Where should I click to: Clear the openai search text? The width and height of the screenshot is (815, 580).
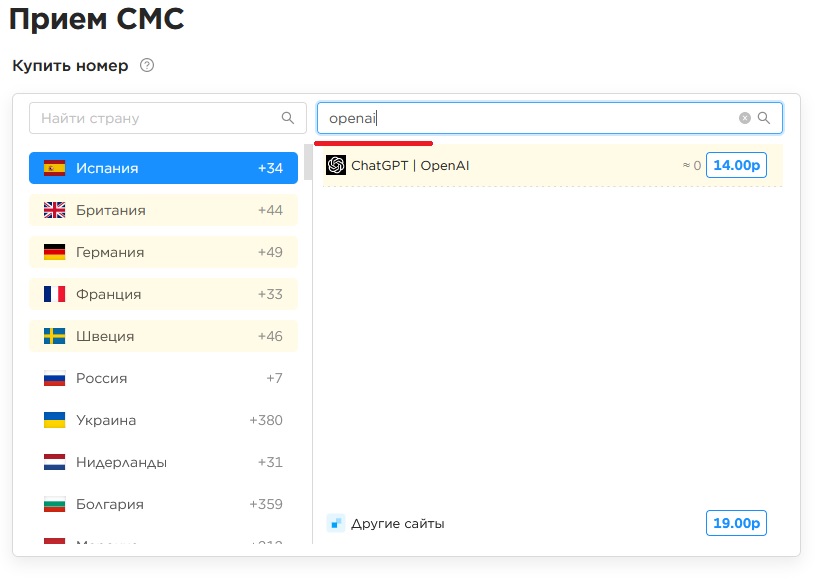[x=744, y=118]
